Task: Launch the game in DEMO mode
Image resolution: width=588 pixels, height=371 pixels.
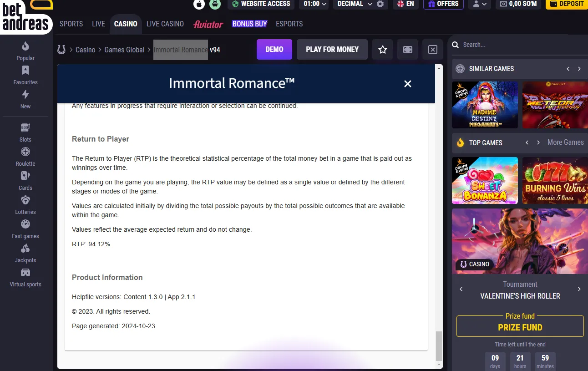Action: pyautogui.click(x=274, y=49)
